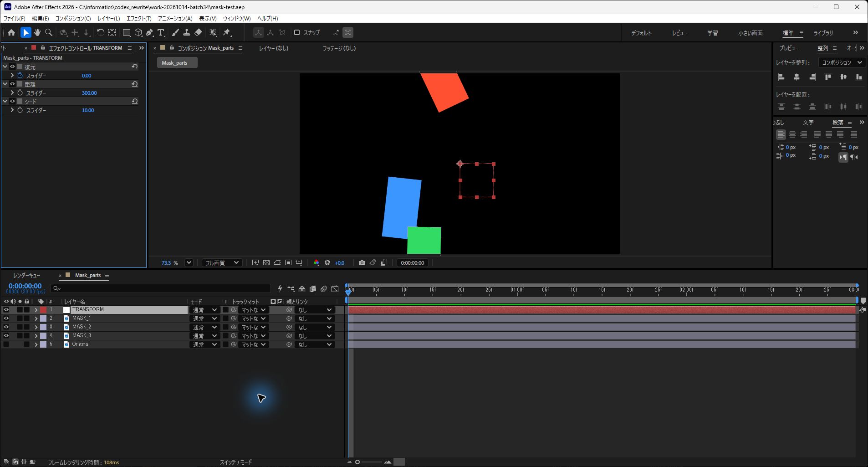
Task: Select the Horizontal Type tool
Action: (x=161, y=32)
